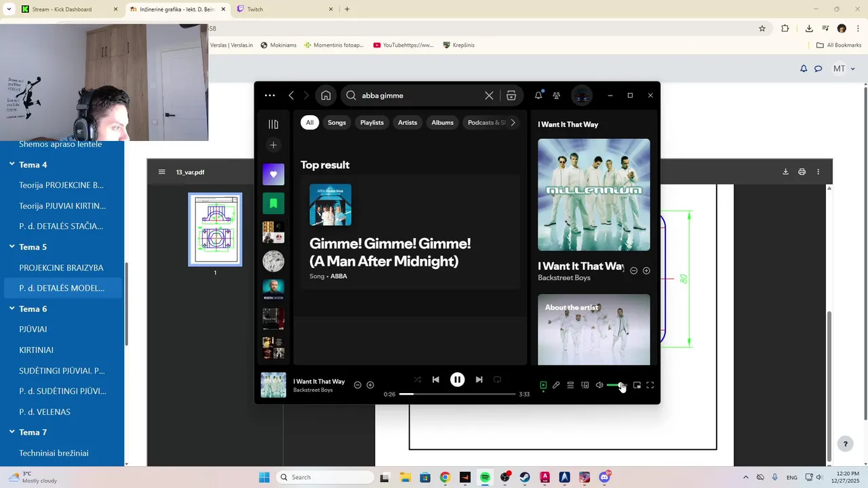The width and height of the screenshot is (868, 488).
Task: Open lyrics microphone icon
Action: pyautogui.click(x=556, y=385)
